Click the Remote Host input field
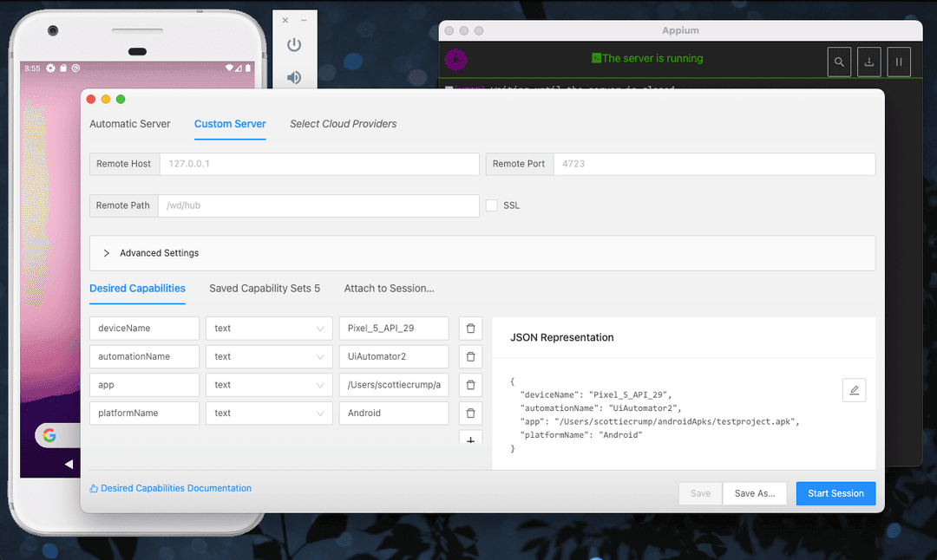 point(318,164)
